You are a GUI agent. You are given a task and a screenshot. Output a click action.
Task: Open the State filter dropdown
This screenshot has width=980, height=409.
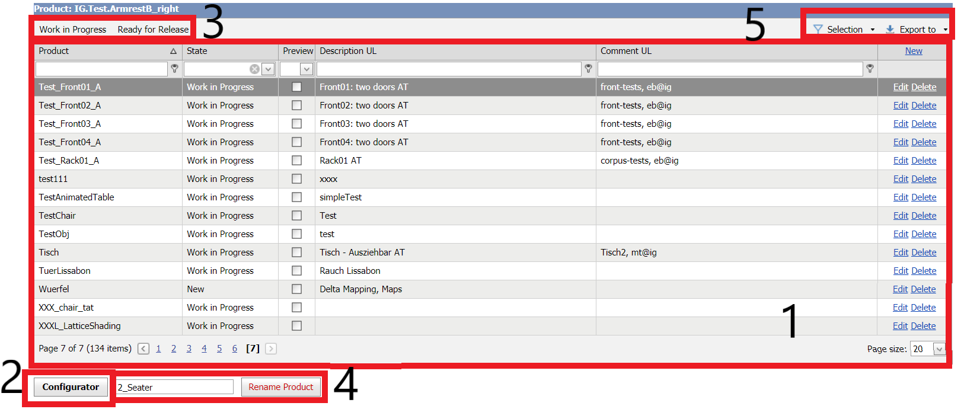(268, 69)
